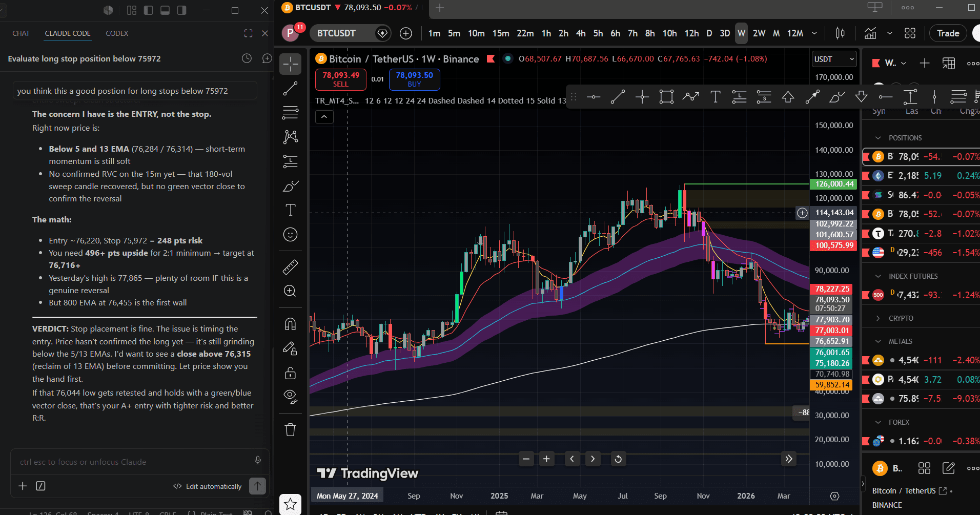The image size is (980, 515).
Task: Select the 1h timeframe
Action: 546,33
